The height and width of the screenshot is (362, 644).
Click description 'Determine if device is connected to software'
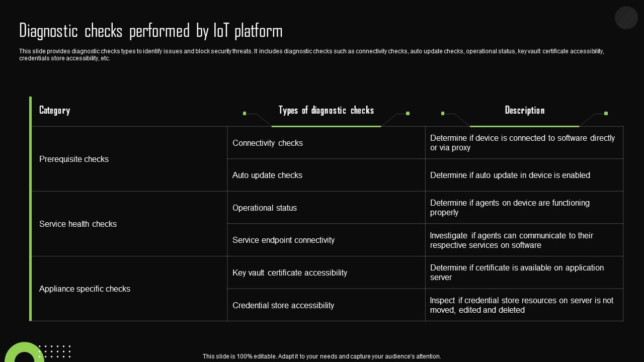coord(524,143)
